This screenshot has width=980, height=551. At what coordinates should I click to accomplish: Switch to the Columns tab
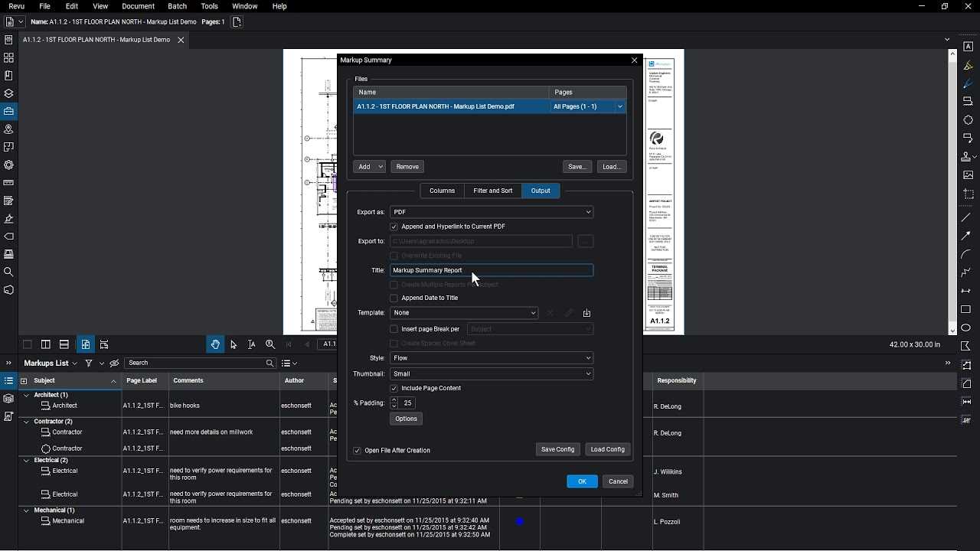[x=442, y=191]
